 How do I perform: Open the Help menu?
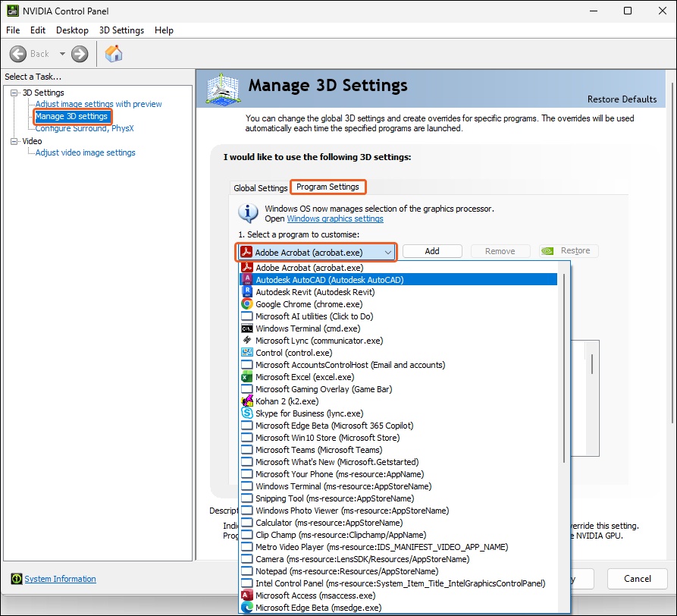[164, 30]
